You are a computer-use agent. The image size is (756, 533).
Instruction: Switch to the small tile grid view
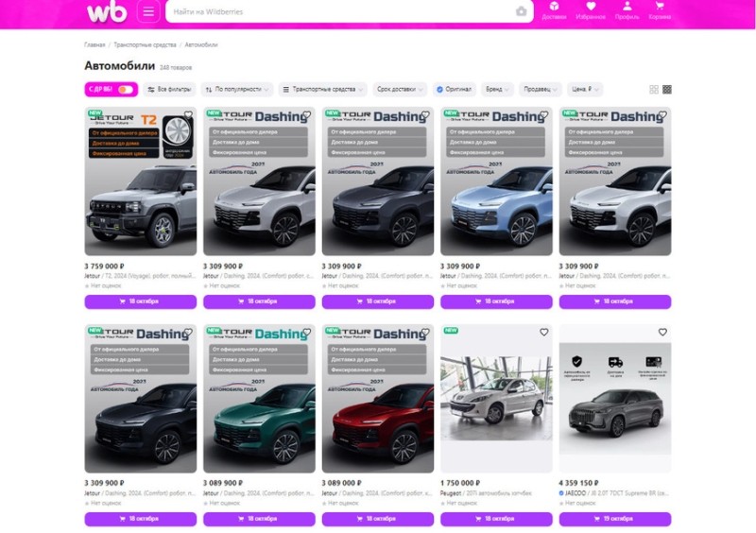click(667, 89)
